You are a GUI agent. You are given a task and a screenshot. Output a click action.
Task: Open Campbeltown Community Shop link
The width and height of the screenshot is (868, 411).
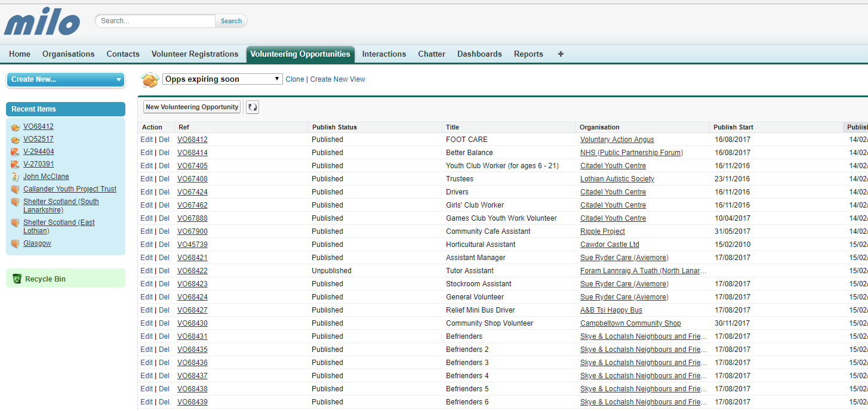[x=630, y=323]
